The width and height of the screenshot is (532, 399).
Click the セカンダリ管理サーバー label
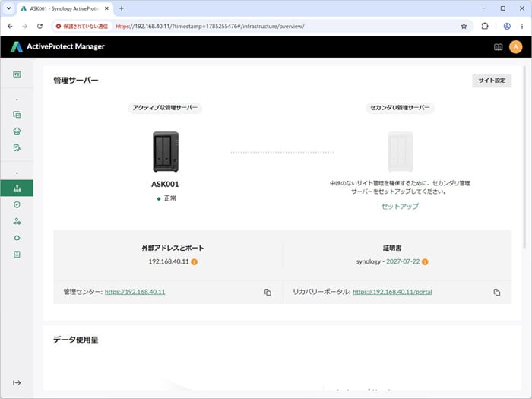(400, 108)
